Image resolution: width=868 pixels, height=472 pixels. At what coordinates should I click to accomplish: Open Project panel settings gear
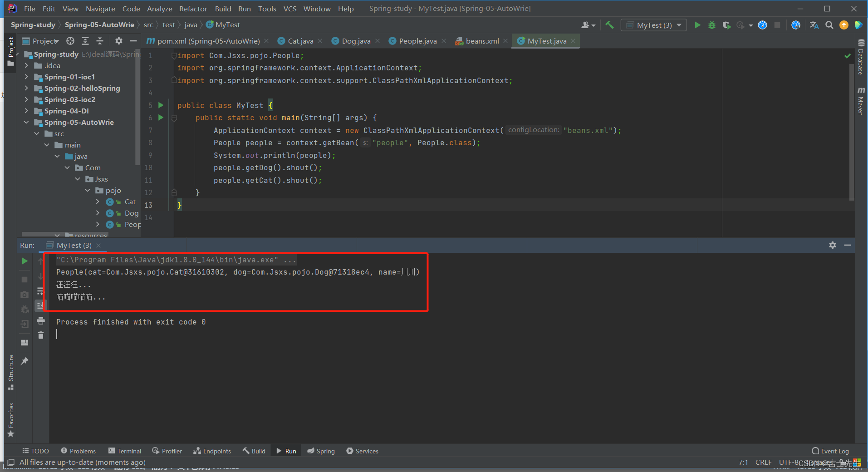tap(119, 41)
